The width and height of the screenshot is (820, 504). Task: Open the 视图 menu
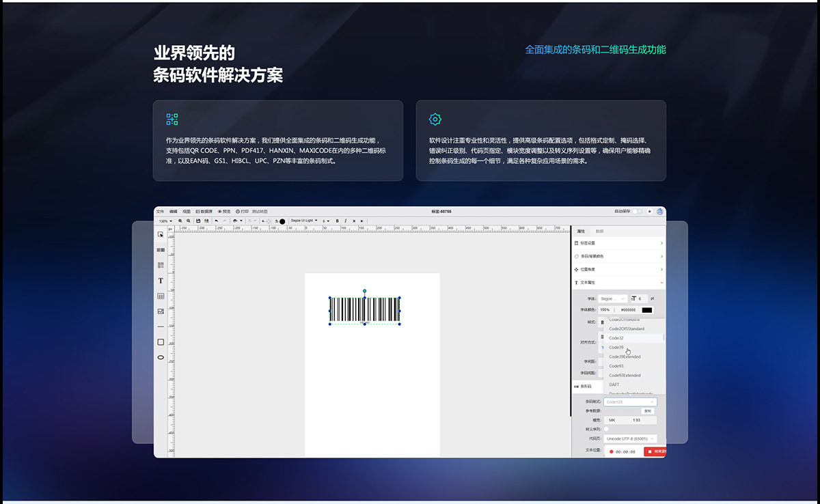point(186,212)
